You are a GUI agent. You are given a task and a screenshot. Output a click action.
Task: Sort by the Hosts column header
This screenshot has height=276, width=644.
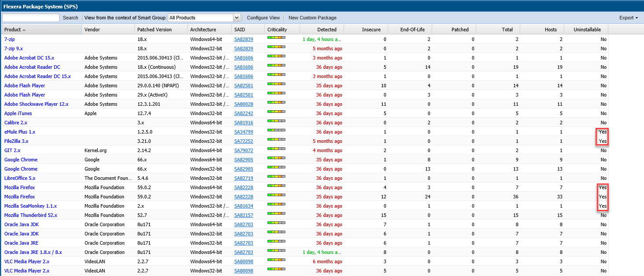click(x=542, y=30)
